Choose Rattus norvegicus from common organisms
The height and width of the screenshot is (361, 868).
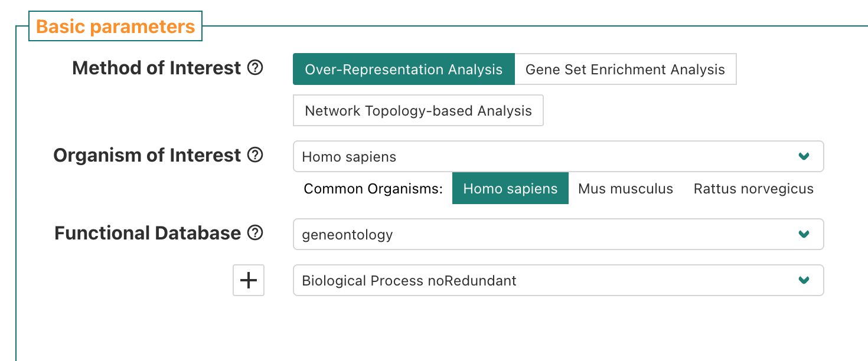pos(753,189)
